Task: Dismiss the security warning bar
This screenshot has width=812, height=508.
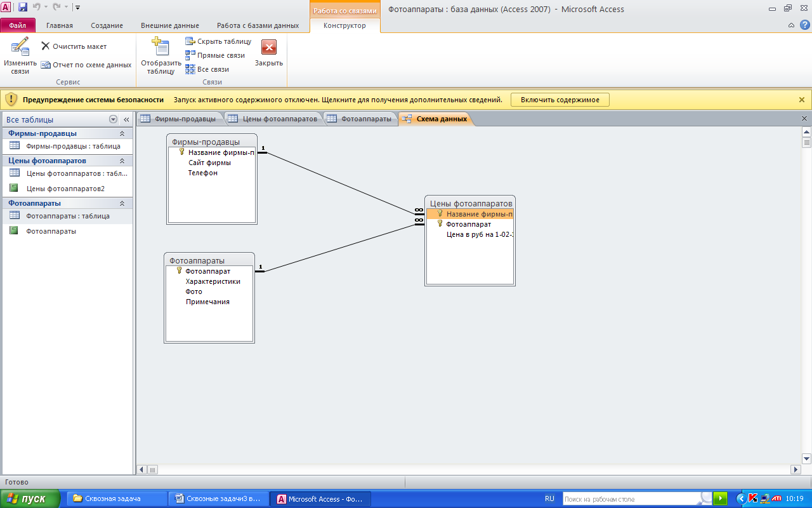Action: [802, 100]
